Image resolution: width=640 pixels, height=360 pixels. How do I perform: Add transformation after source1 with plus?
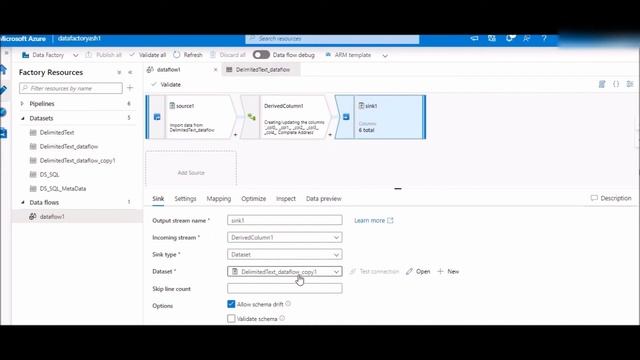pyautogui.click(x=236, y=134)
